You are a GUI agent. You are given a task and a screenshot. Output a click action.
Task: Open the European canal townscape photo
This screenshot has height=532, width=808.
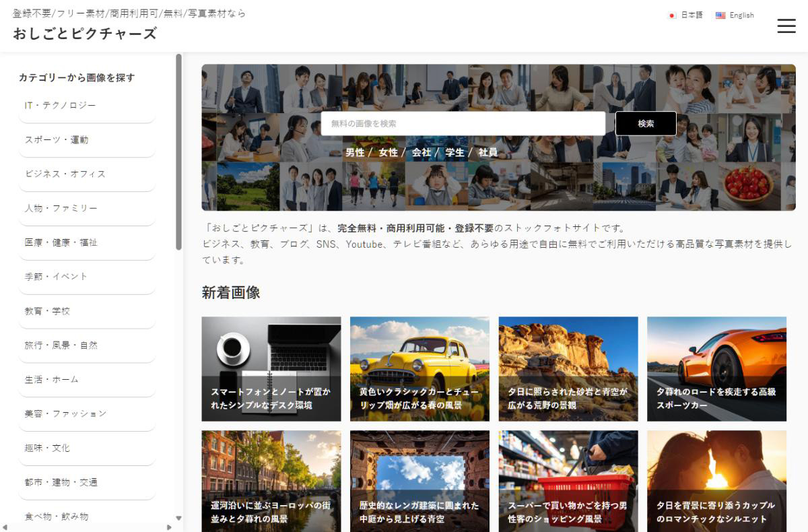tap(271, 481)
